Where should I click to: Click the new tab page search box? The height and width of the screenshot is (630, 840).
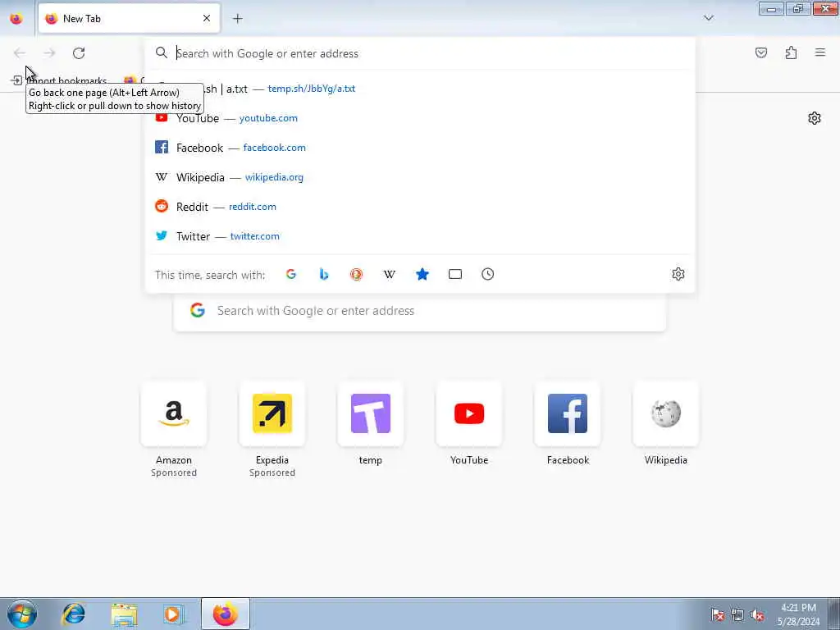[x=420, y=311]
